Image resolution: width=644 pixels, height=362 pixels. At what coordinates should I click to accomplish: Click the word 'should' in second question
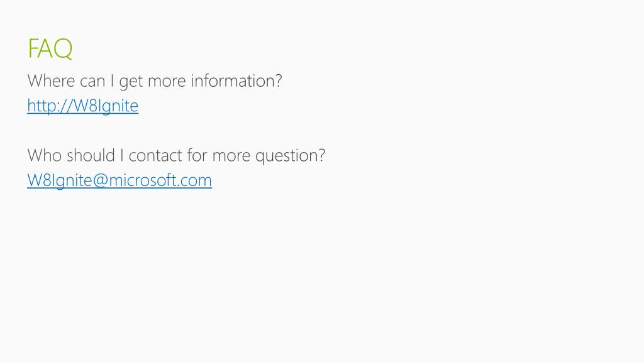91,156
